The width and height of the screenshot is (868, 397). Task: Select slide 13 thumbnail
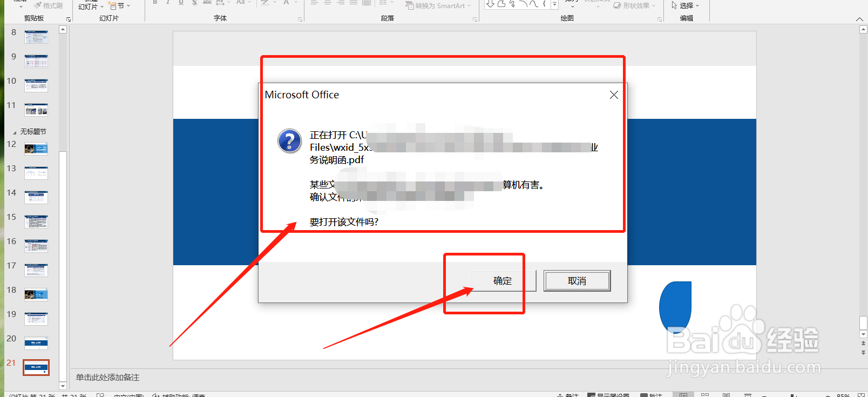(x=36, y=173)
